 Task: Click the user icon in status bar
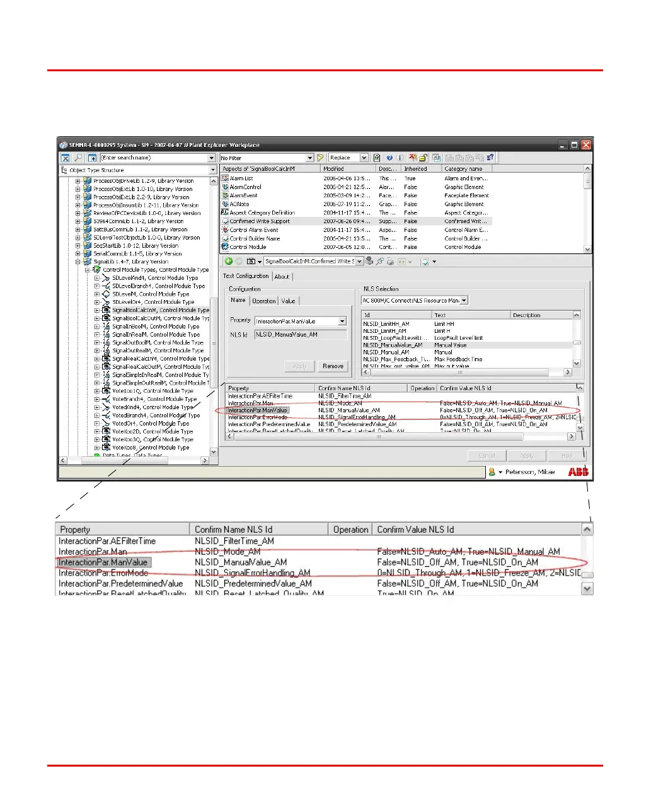[x=492, y=472]
